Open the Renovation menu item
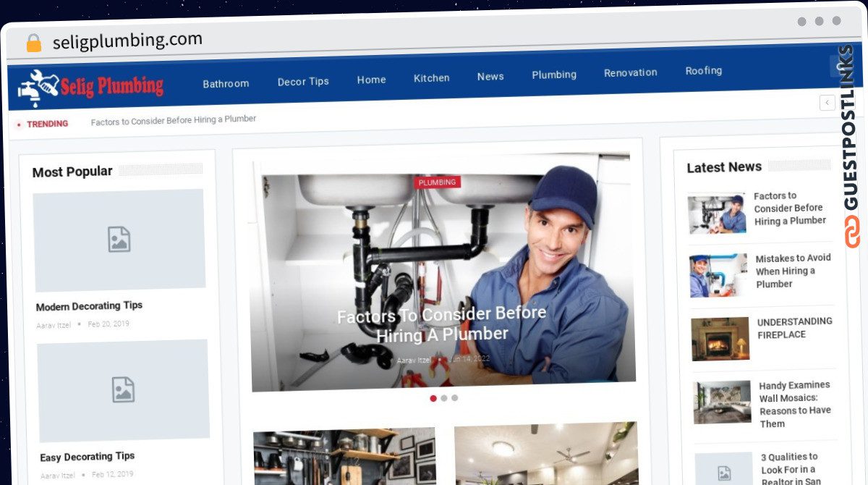This screenshot has width=868, height=485. tap(631, 72)
